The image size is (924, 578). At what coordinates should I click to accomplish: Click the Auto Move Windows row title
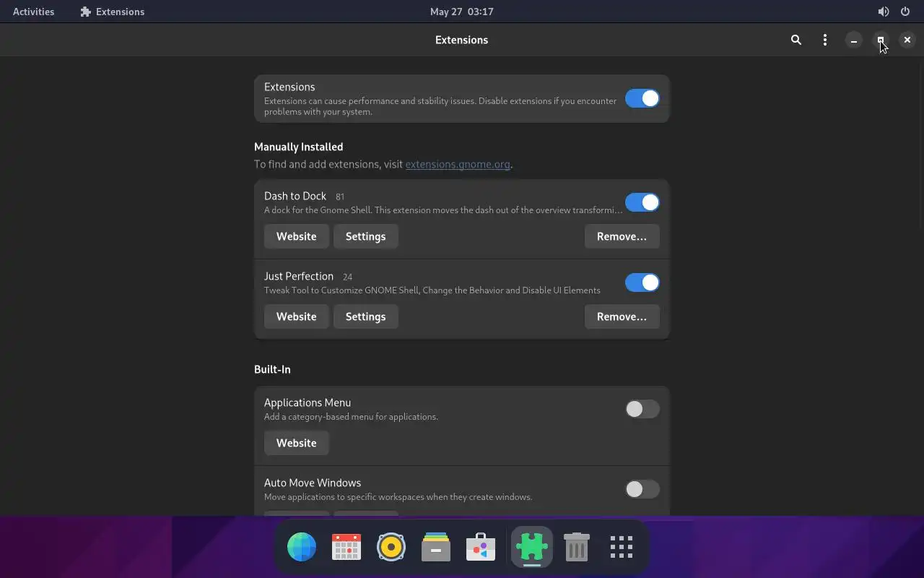point(313,483)
